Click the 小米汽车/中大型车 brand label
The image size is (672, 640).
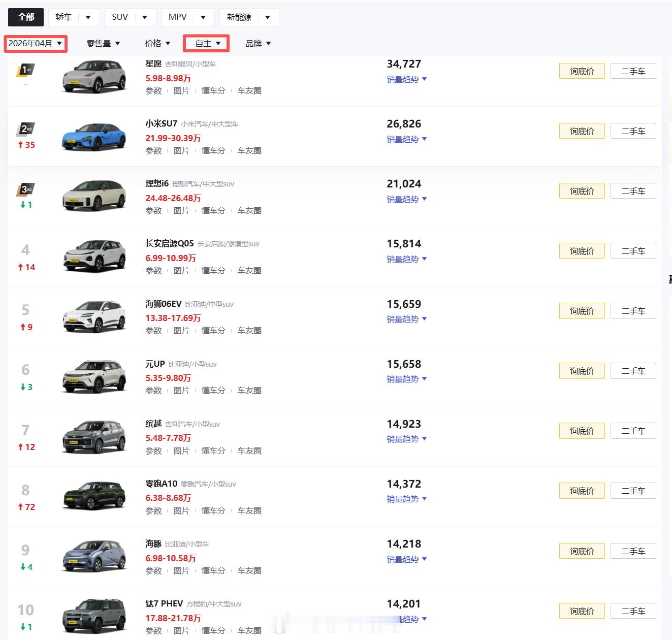[210, 124]
